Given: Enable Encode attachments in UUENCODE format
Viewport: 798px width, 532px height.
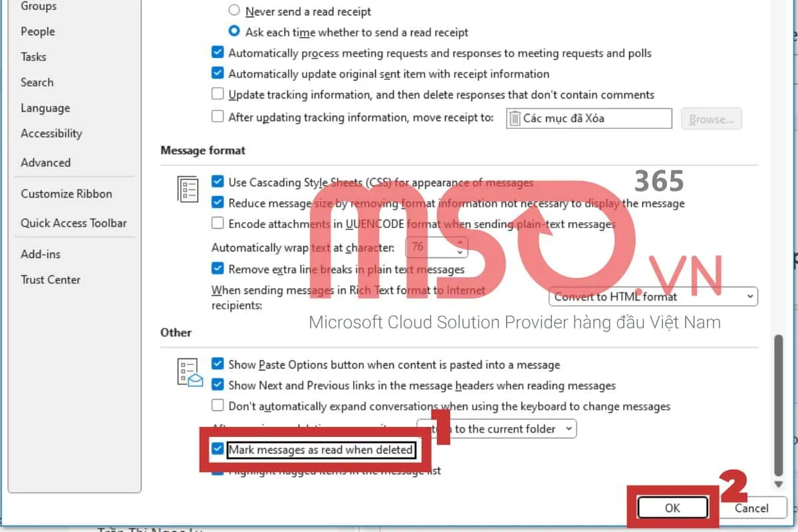Looking at the screenshot, I should pyautogui.click(x=217, y=223).
